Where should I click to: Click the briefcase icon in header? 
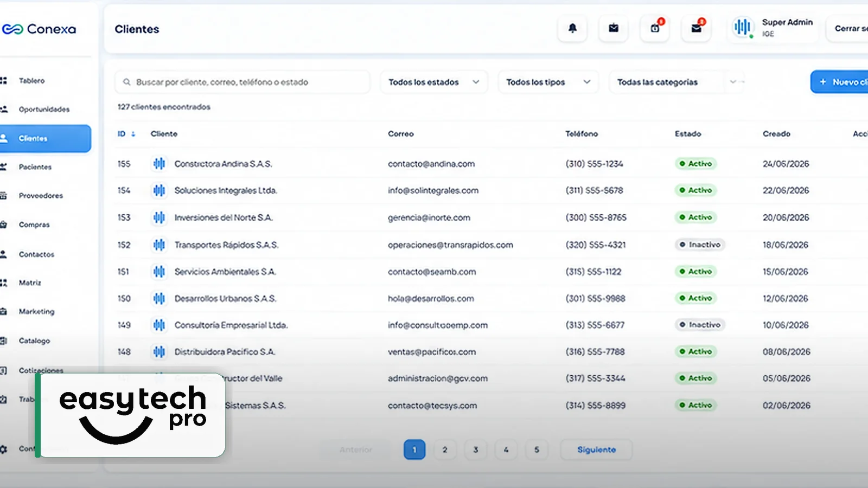tap(614, 28)
